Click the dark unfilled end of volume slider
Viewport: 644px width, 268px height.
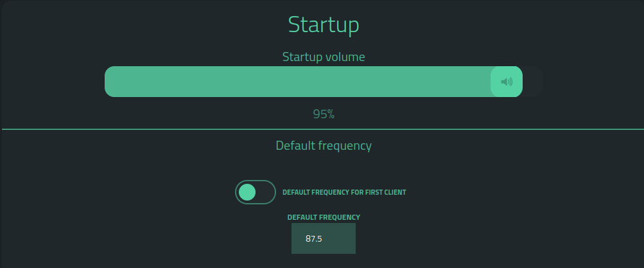pyautogui.click(x=532, y=82)
